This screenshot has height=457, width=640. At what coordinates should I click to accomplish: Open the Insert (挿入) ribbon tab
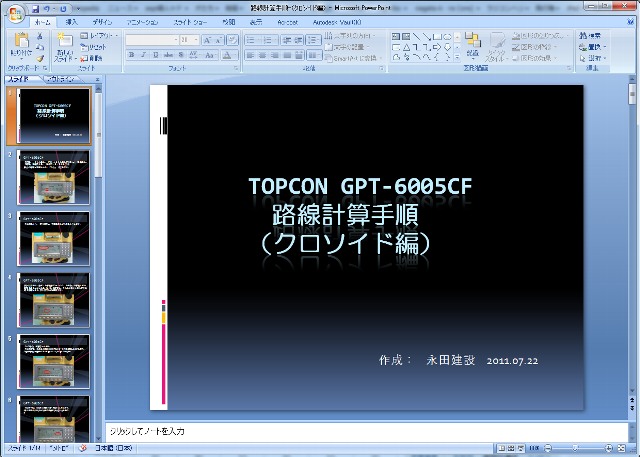(x=71, y=21)
